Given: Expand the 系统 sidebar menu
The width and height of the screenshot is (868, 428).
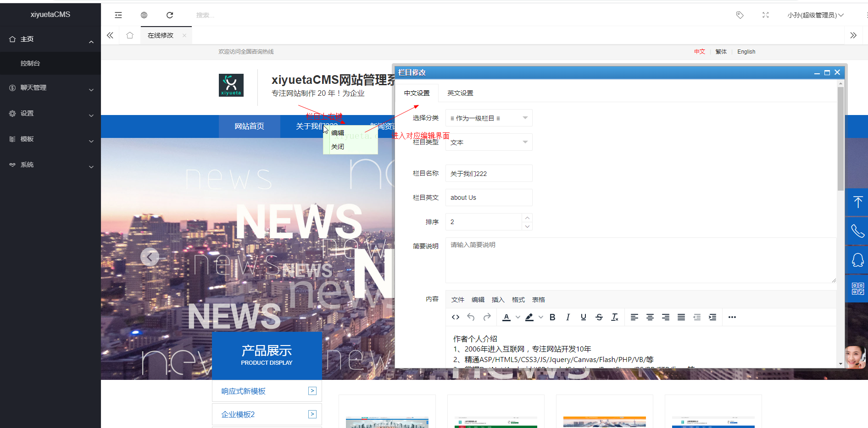Looking at the screenshot, I should (x=50, y=165).
